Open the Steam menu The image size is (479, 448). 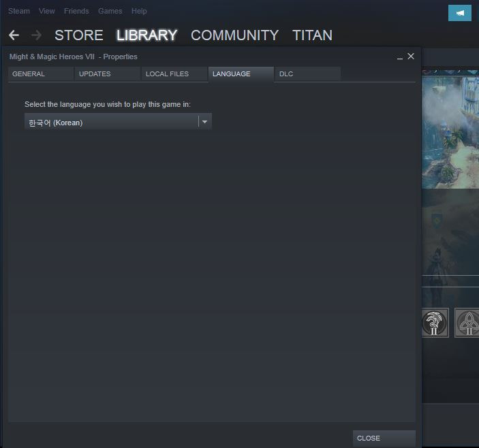19,11
